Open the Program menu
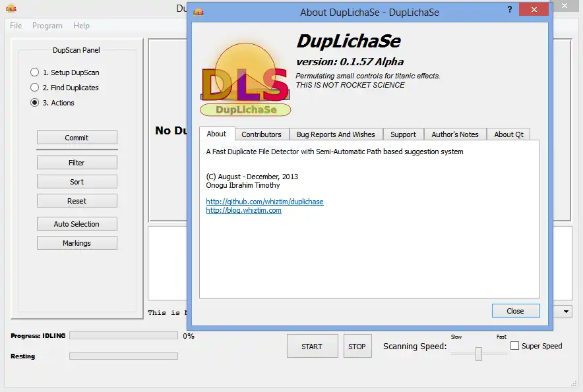 (x=47, y=26)
